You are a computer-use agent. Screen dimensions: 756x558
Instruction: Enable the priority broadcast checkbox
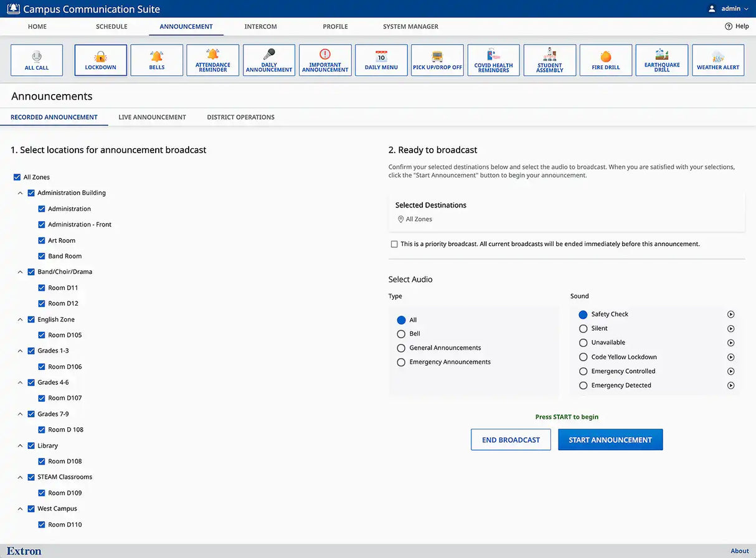point(394,244)
